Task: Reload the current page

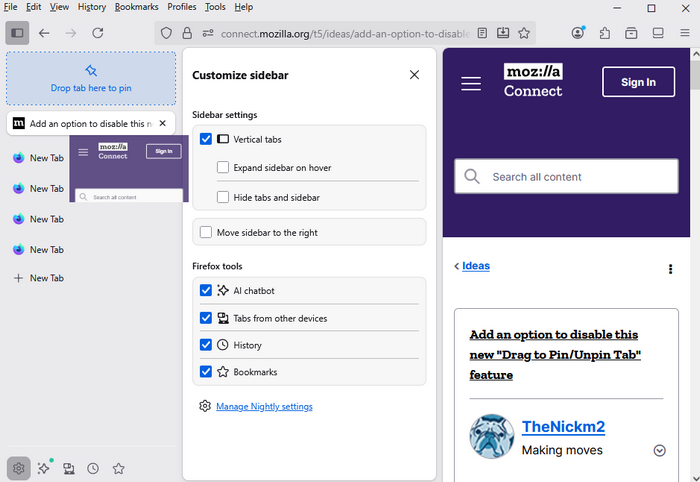Action: 98,33
